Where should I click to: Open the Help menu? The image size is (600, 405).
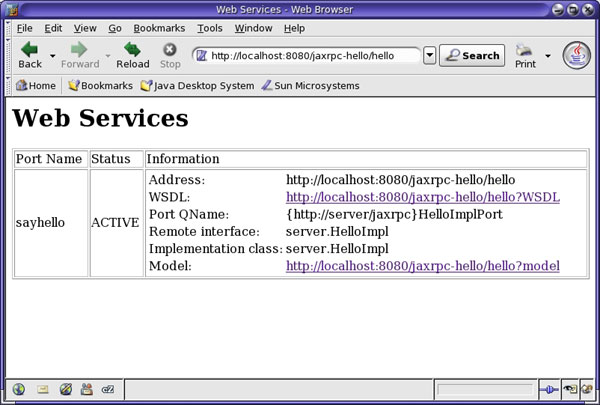(x=294, y=28)
